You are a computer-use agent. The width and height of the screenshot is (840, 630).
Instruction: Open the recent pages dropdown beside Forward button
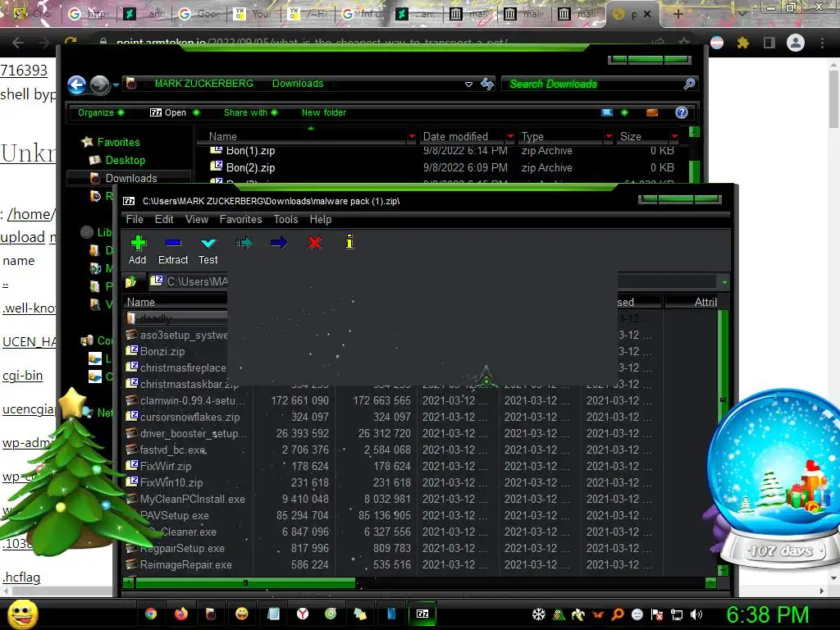coord(116,84)
